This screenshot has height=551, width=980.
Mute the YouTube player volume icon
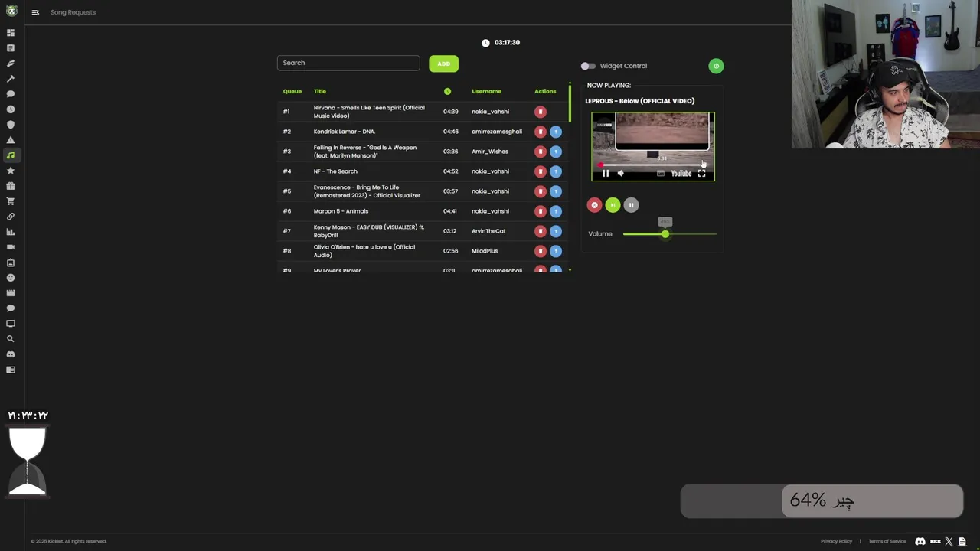pyautogui.click(x=621, y=174)
